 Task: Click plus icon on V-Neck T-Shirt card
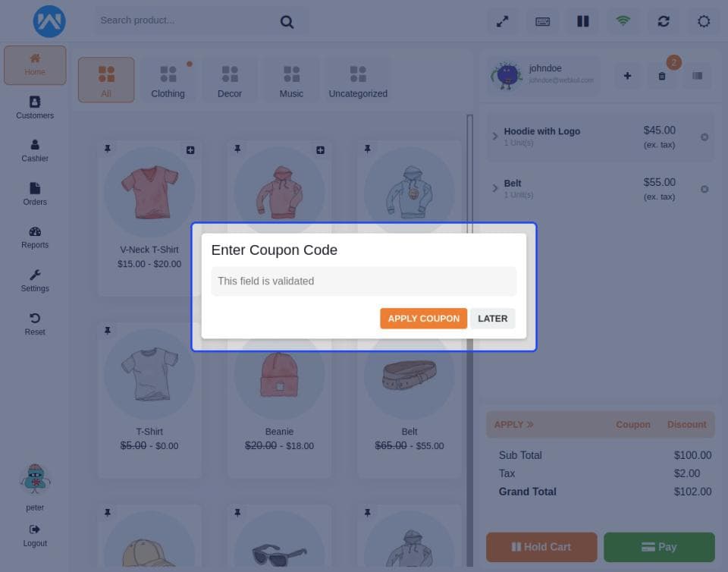tap(190, 150)
